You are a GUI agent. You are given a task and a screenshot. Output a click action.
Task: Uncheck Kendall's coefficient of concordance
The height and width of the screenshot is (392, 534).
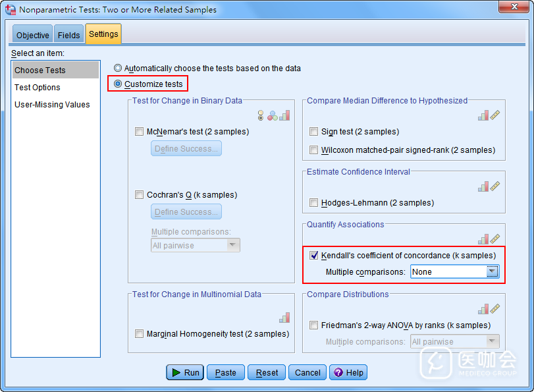(314, 256)
